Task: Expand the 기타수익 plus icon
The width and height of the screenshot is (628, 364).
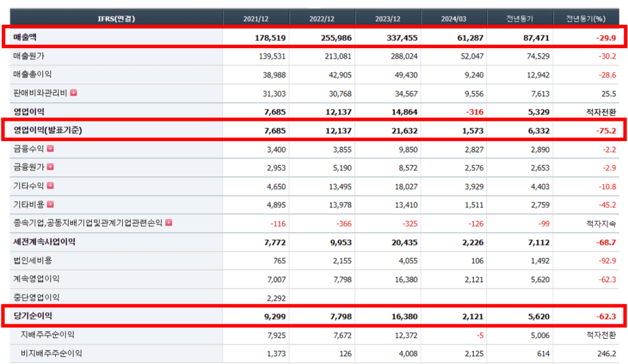Action: [51, 185]
